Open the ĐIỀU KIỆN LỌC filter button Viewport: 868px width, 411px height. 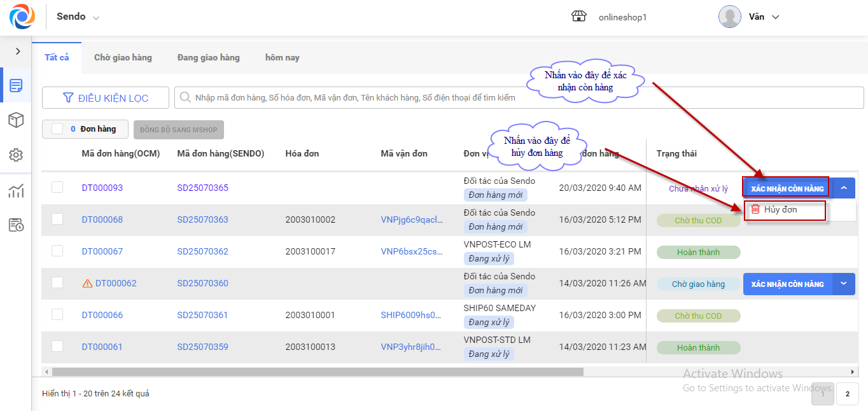click(106, 98)
